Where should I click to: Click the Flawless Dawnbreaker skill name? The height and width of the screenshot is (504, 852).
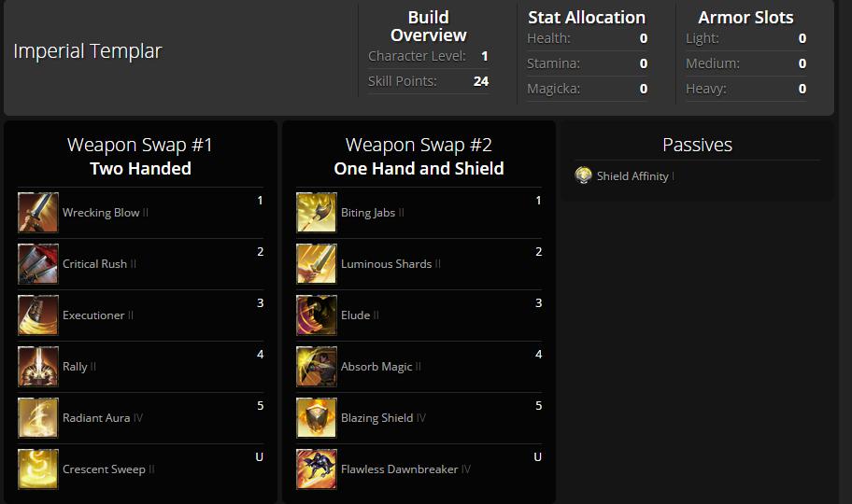point(400,469)
